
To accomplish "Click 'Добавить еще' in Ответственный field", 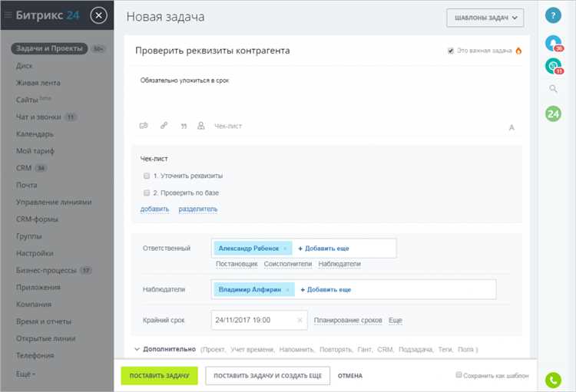I will tap(323, 249).
